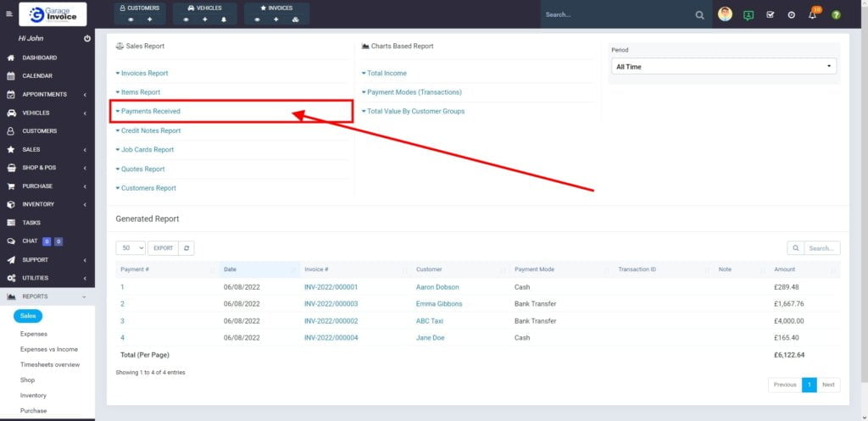Open Expenses vs Income submenu item
The height and width of the screenshot is (421, 868).
48,350
